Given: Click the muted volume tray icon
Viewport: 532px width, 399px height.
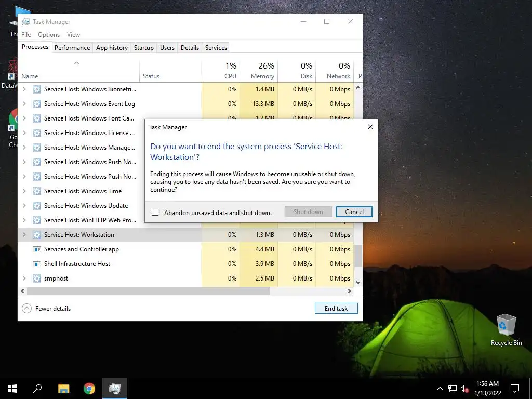Looking at the screenshot, I should 464,389.
